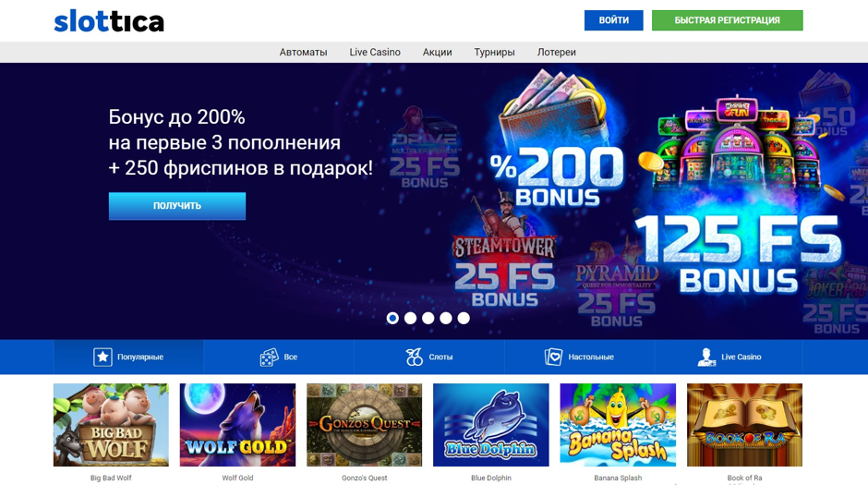Open the Big Bad Wolf game thumbnail
Image resolution: width=868 pixels, height=485 pixels.
tap(111, 425)
